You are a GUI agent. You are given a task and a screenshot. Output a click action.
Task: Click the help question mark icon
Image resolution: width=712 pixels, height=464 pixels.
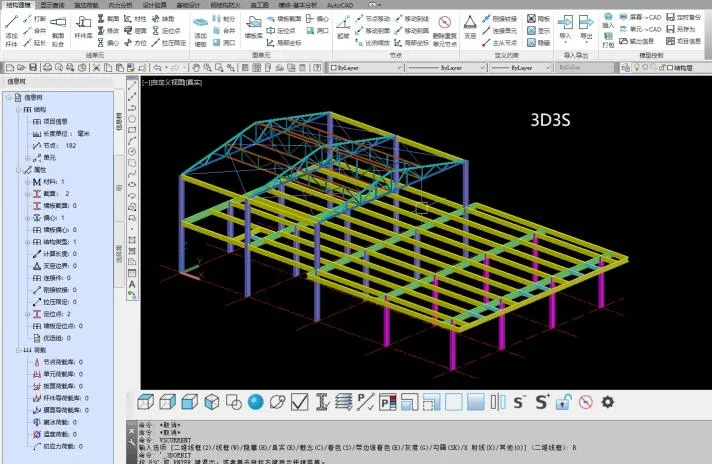[317, 68]
